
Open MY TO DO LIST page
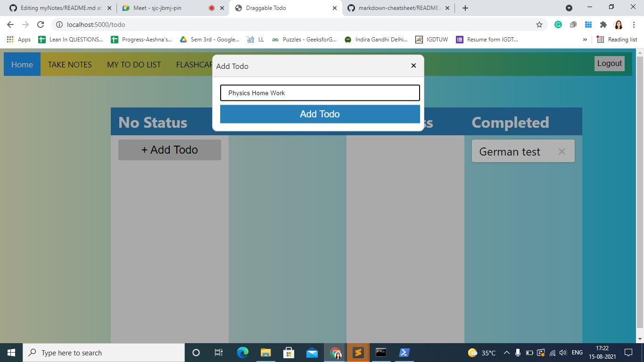[134, 65]
